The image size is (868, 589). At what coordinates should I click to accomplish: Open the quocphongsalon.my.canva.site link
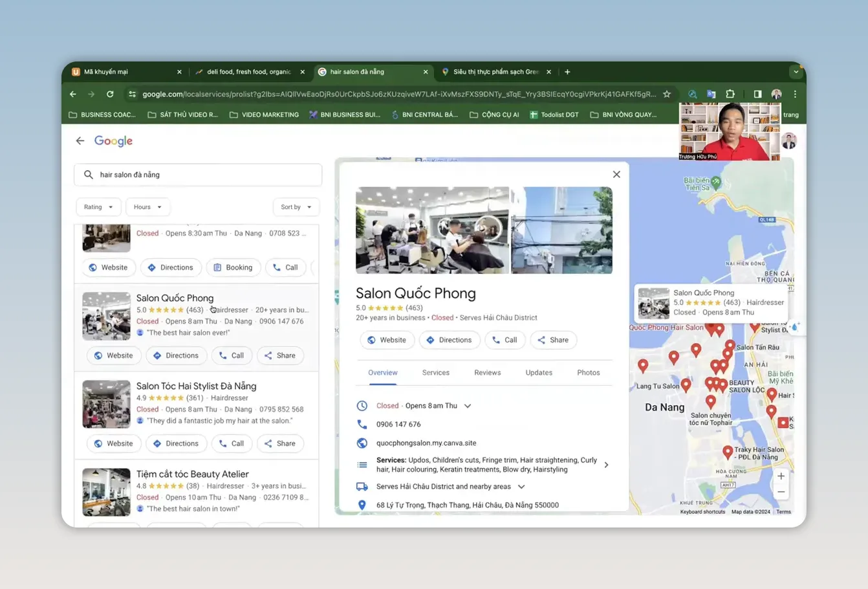[426, 443]
